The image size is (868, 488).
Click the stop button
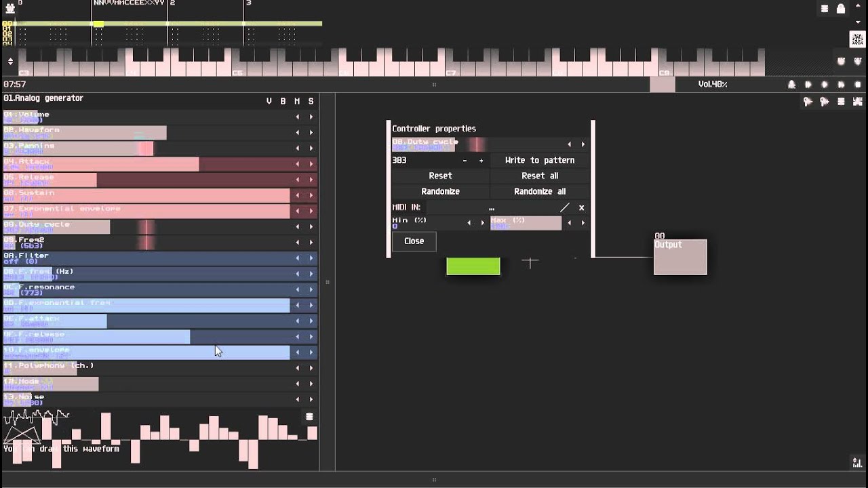pyautogui.click(x=858, y=85)
